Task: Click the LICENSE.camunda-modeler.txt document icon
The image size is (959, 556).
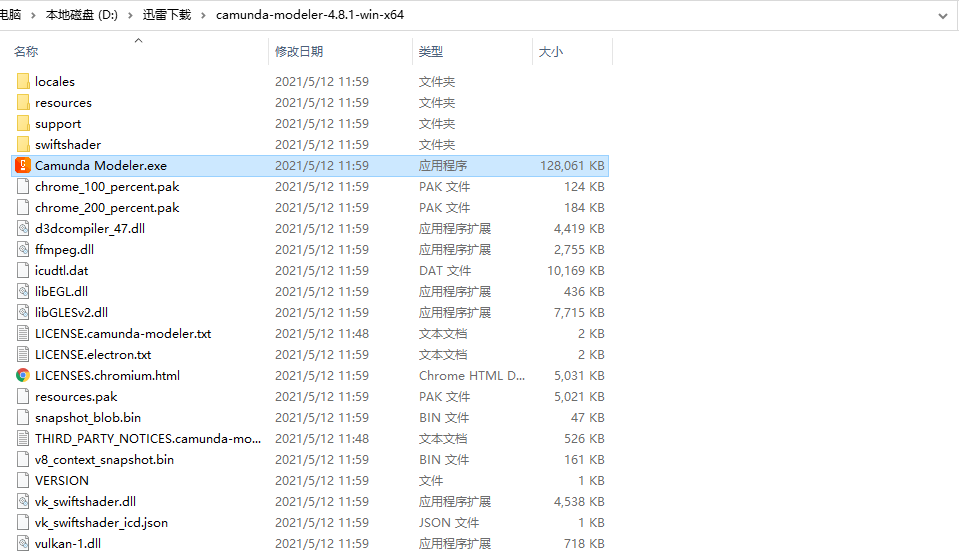Action: [23, 333]
